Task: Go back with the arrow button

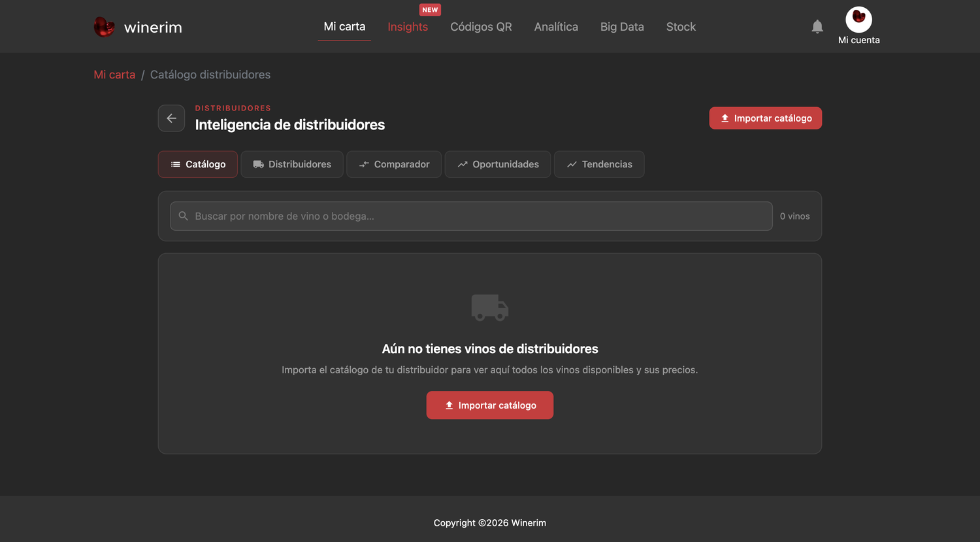Action: (x=171, y=118)
